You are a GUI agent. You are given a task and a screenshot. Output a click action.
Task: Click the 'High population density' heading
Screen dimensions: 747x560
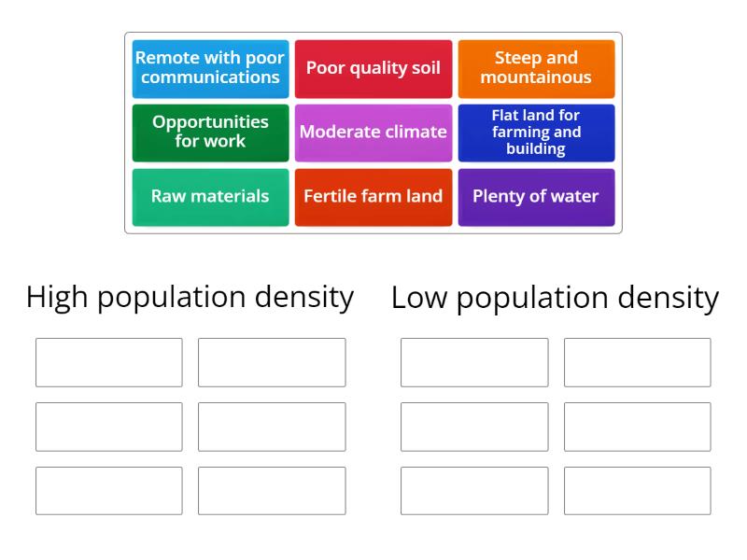(x=190, y=297)
